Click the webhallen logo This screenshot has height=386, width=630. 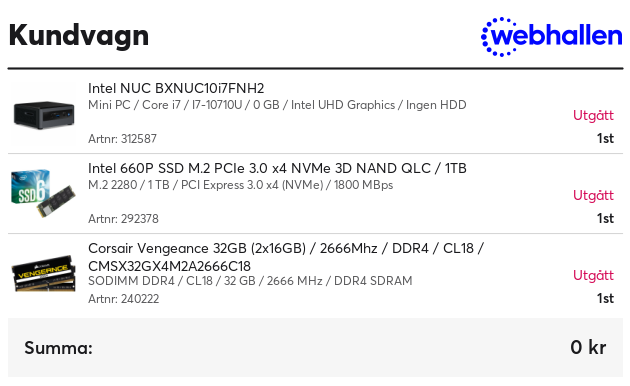tap(552, 37)
